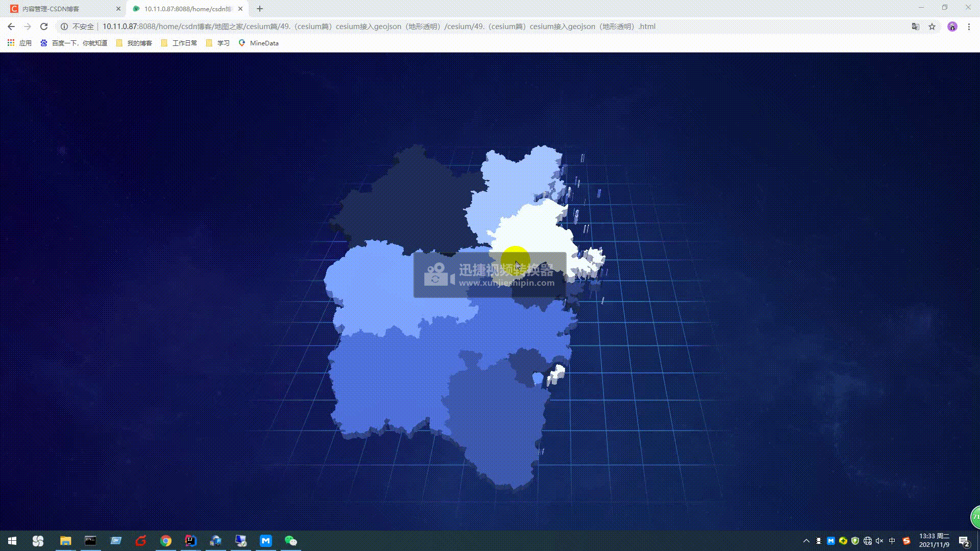Click the address bar URL field

pos(378,27)
